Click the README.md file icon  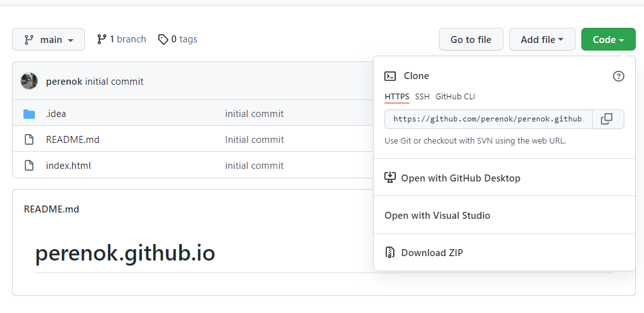coord(29,140)
